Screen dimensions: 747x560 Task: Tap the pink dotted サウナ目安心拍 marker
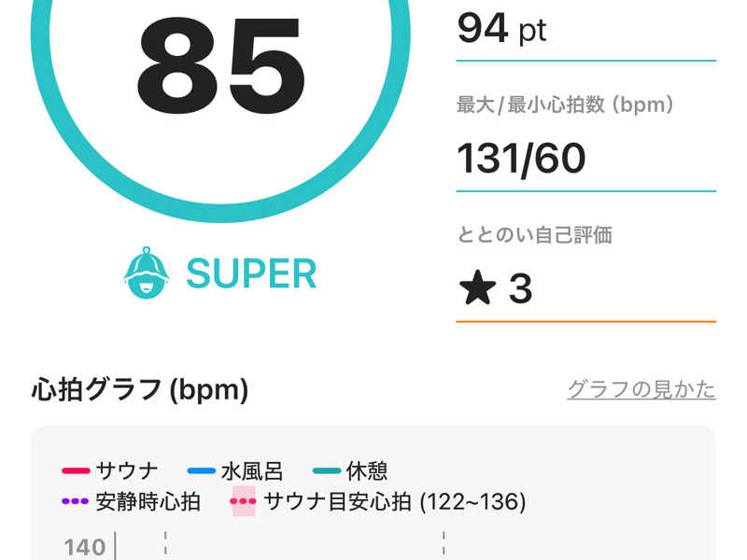244,502
